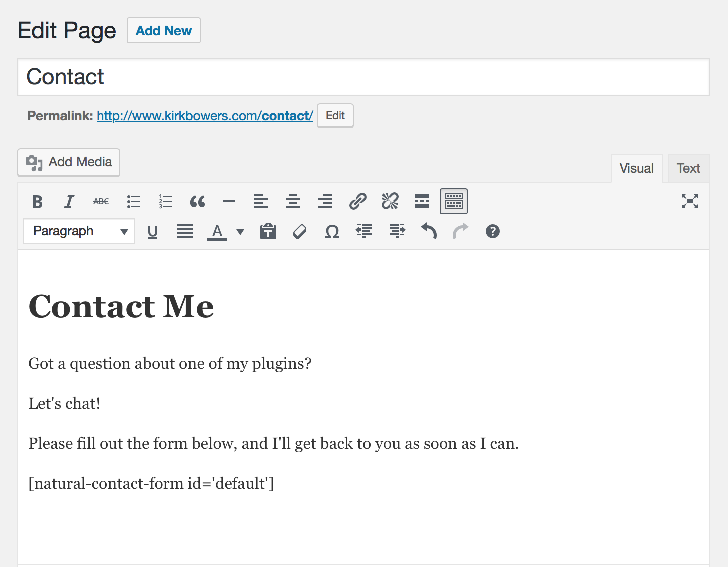Screen dimensions: 728x567
Task: Open keyboard shortcuts help
Action: [x=493, y=231]
